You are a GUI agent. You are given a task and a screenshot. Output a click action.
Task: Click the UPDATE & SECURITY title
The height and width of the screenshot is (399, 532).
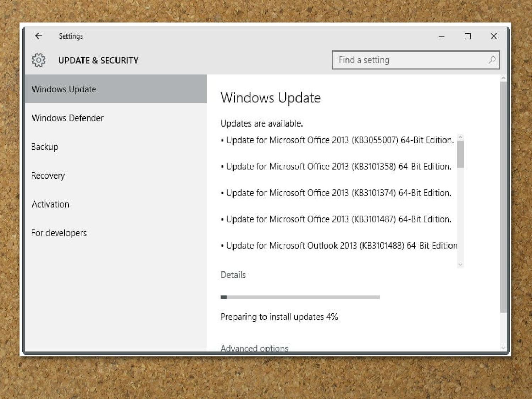point(98,60)
